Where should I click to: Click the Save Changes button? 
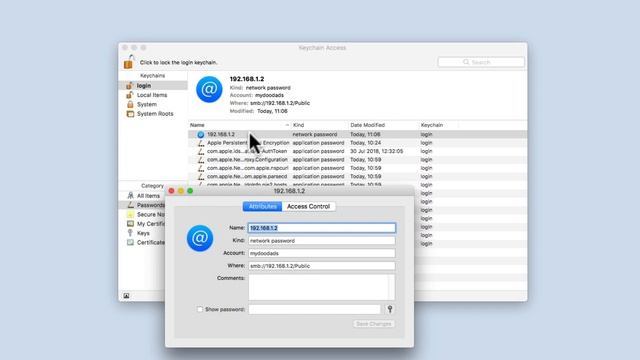coord(373,324)
